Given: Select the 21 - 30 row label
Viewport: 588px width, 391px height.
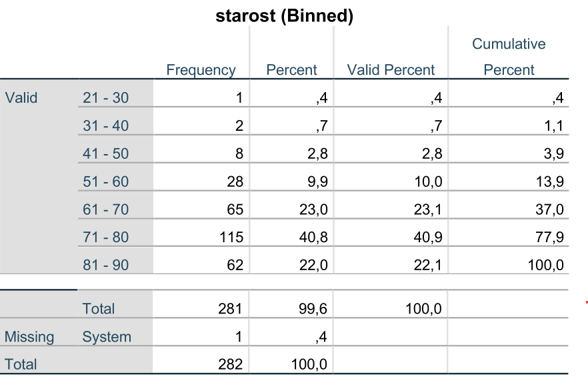Looking at the screenshot, I should 106,98.
